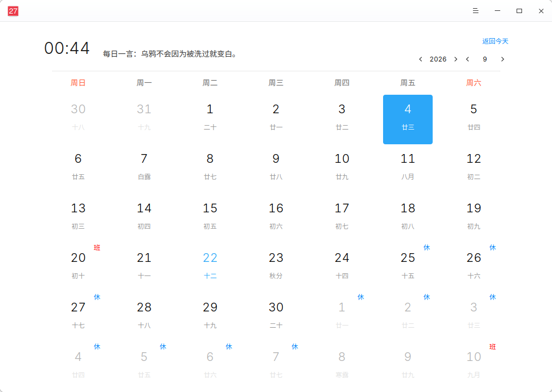This screenshot has width=552, height=392.
Task: Select September 26 十六 holiday
Action: click(x=474, y=268)
